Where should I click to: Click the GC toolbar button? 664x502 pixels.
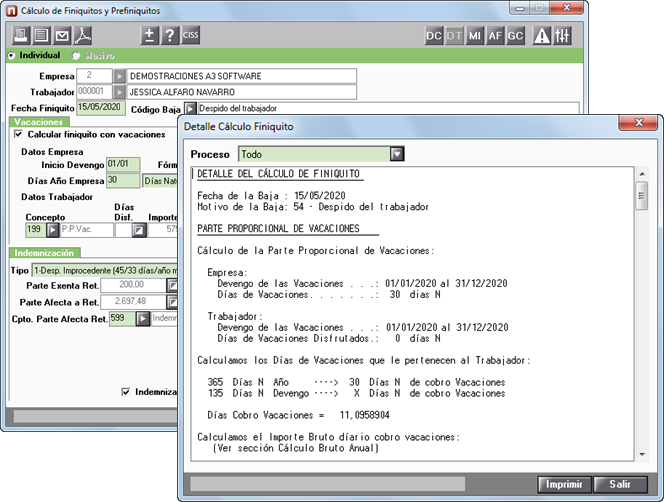pos(515,36)
